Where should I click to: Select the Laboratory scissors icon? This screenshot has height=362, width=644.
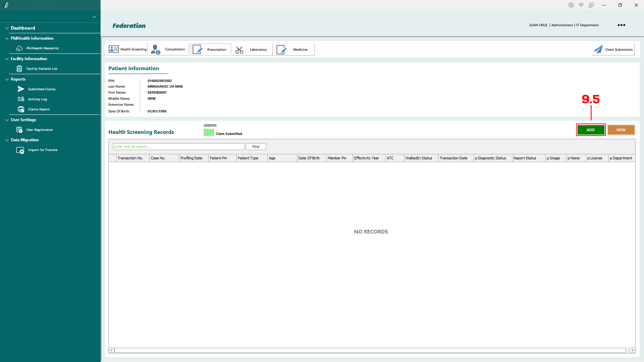coord(239,49)
